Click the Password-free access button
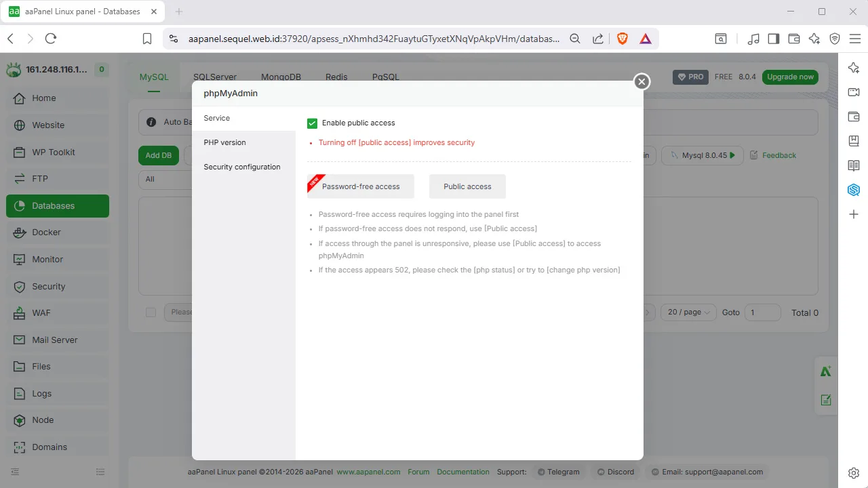Screen dimensions: 868x488 coord(361,186)
